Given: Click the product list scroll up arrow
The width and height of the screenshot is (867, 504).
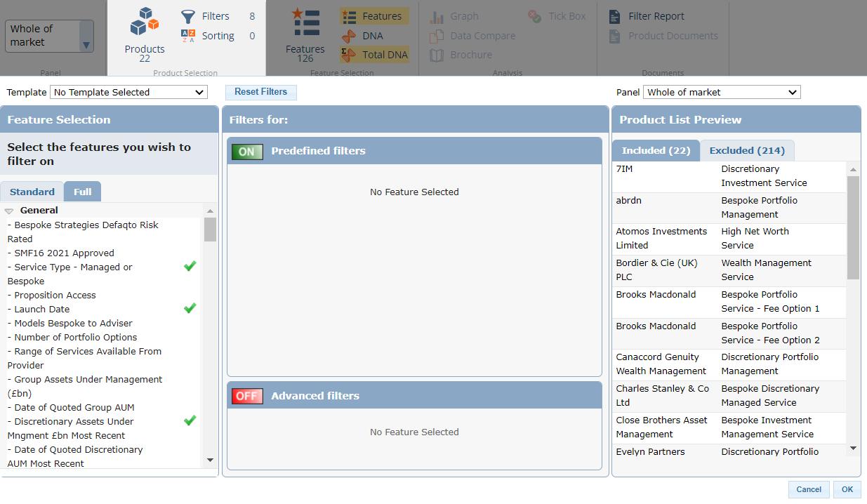Looking at the screenshot, I should click(x=853, y=169).
